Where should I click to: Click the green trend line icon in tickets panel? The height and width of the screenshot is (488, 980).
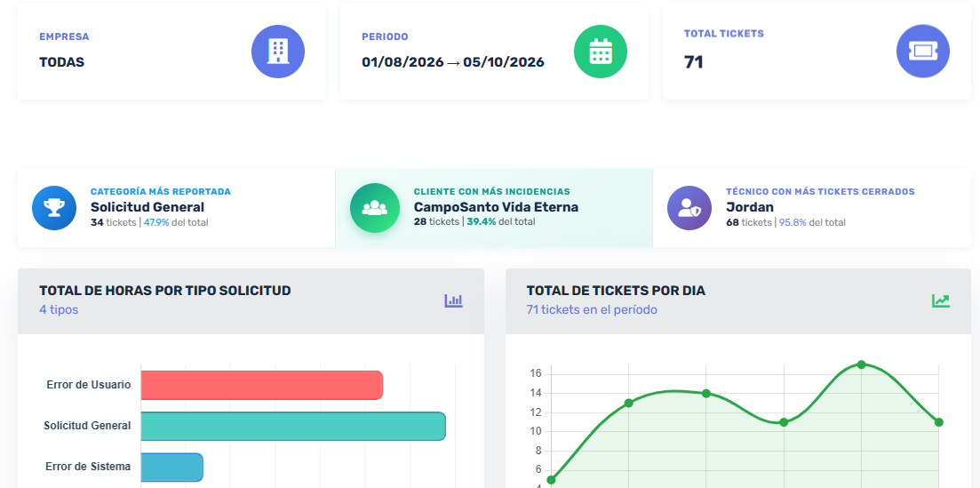[941, 301]
